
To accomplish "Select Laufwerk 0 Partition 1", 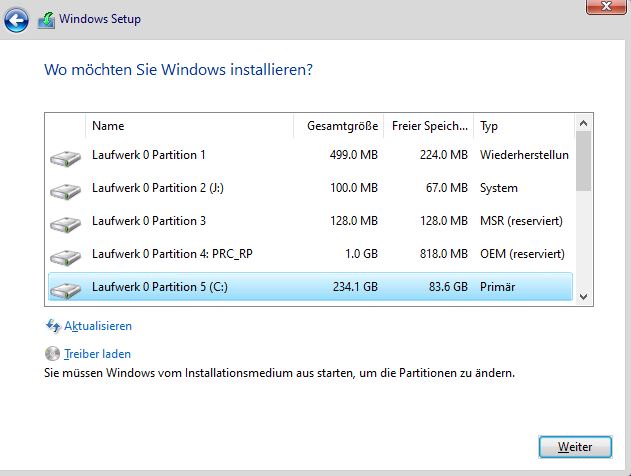I will point(310,155).
